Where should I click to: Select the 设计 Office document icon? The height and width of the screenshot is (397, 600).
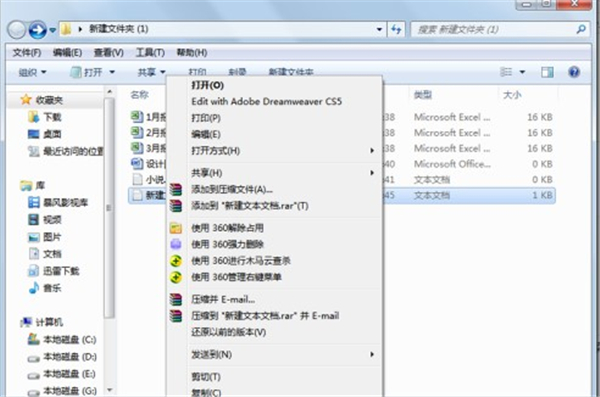[x=137, y=163]
